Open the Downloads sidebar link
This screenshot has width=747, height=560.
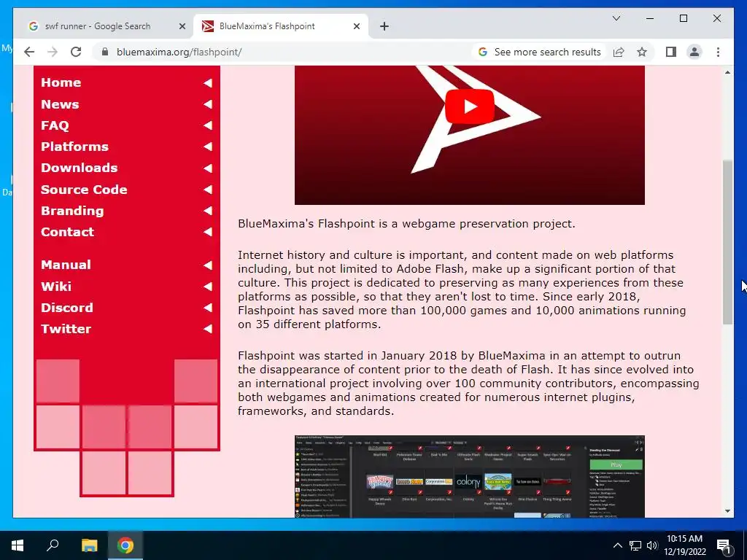(x=79, y=168)
